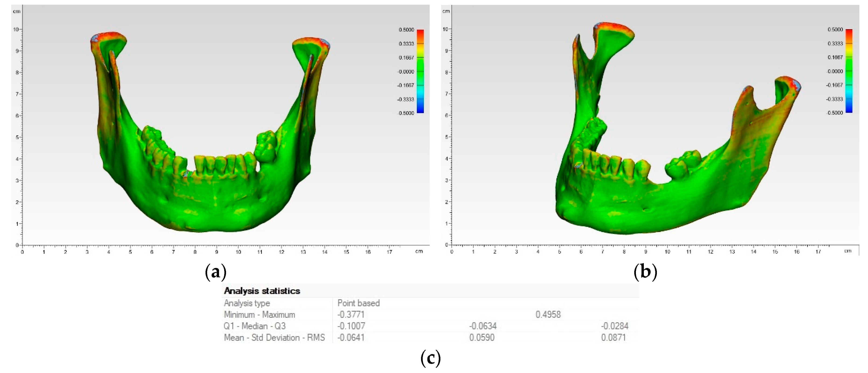
Task: Click the Q1 - Median - Q3 row label
Action: pyautogui.click(x=254, y=326)
